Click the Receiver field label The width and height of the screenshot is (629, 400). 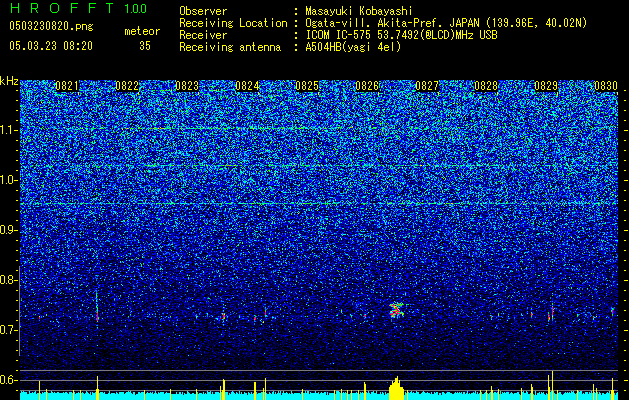click(x=203, y=35)
